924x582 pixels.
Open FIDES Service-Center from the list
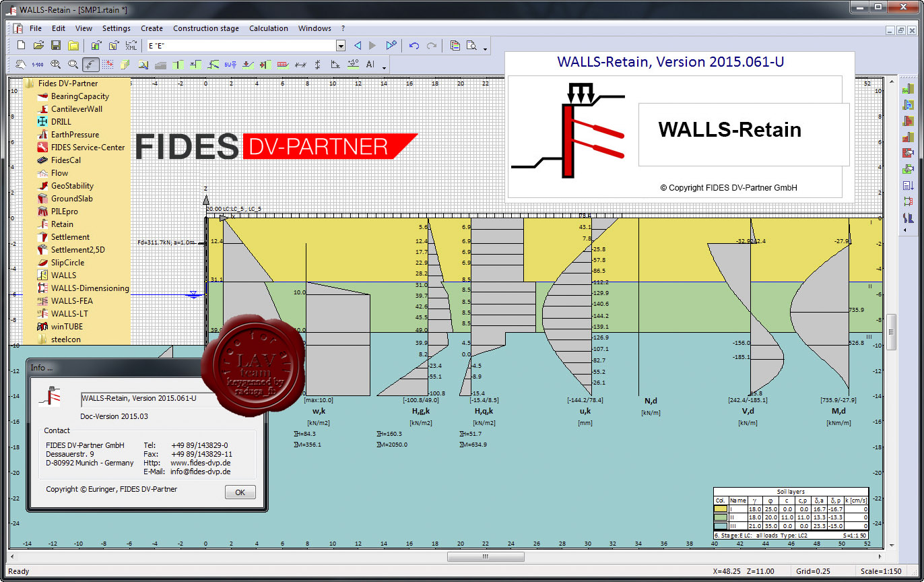click(x=88, y=148)
